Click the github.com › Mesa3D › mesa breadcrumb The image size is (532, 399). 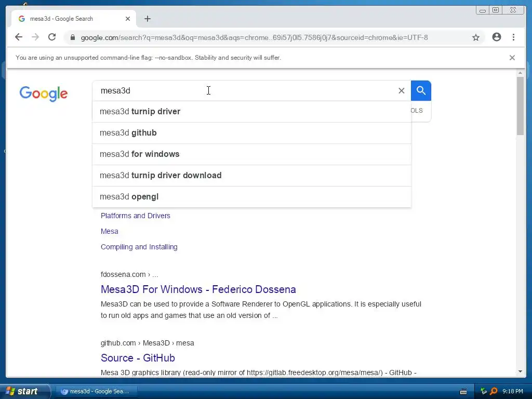147,343
